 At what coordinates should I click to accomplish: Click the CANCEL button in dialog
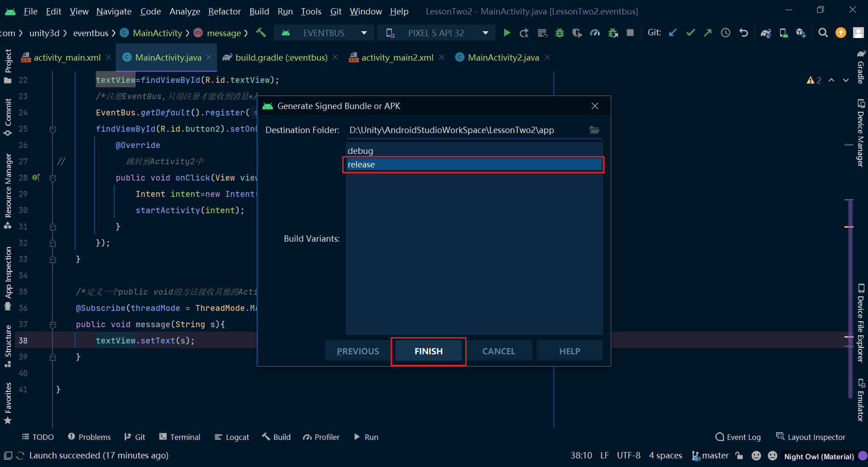click(x=499, y=351)
